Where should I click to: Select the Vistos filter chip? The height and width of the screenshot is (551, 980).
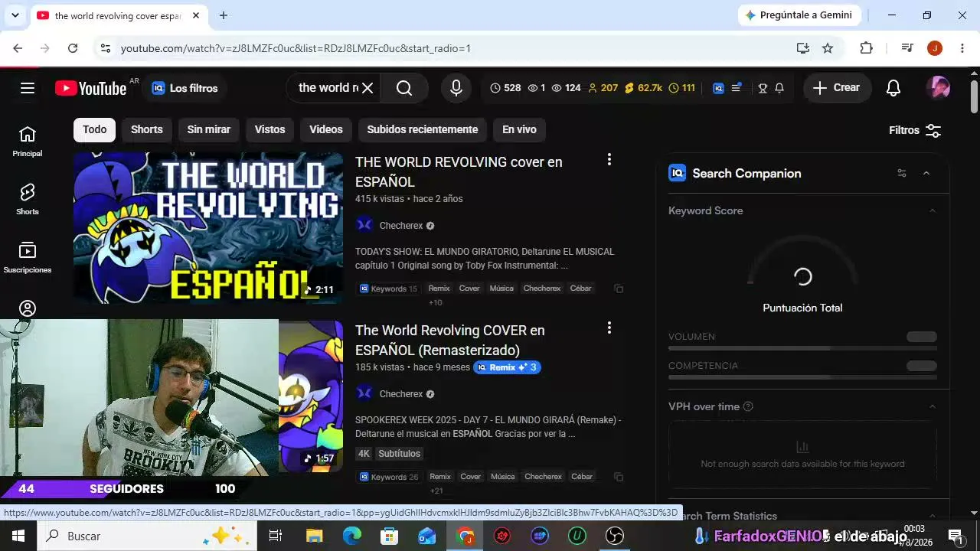pyautogui.click(x=270, y=130)
